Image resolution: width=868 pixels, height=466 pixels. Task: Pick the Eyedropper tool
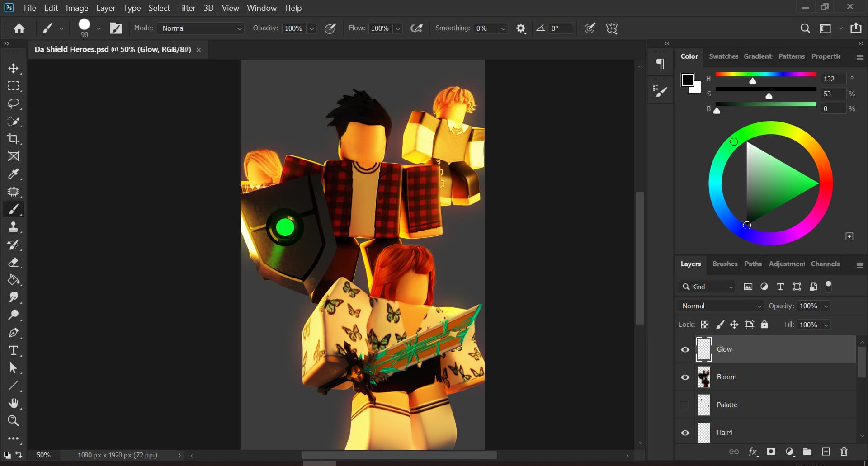pos(14,174)
